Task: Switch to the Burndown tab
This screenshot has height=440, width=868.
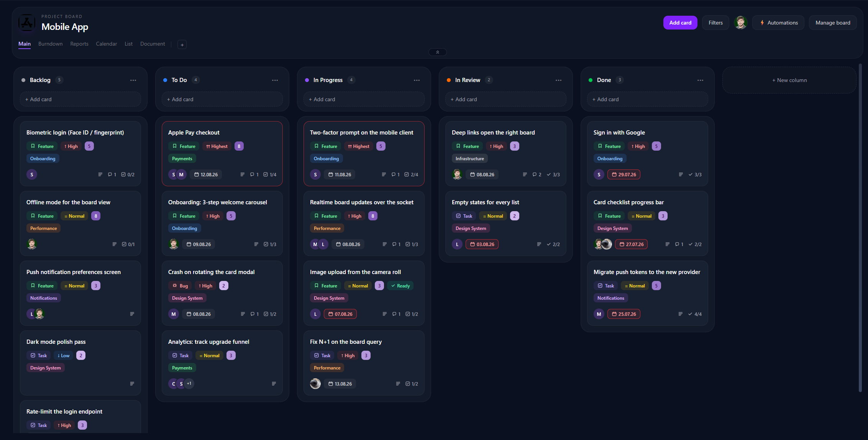Action: point(50,44)
